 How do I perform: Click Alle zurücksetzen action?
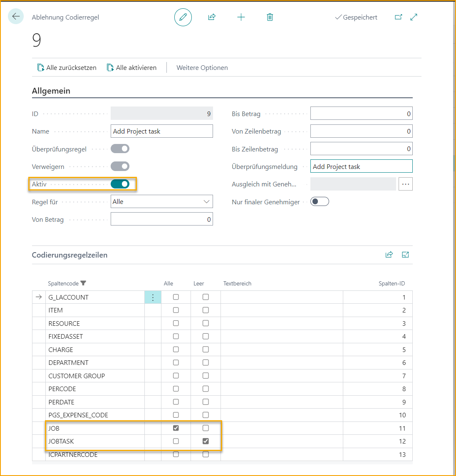[67, 68]
